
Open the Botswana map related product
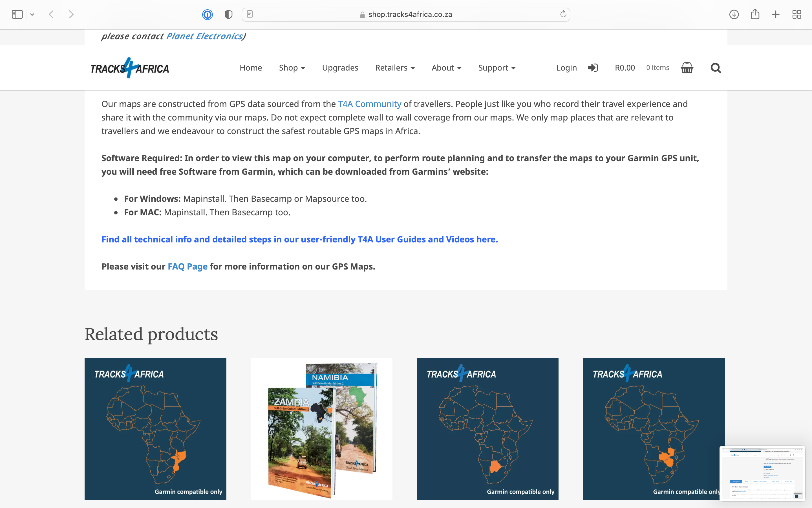coord(487,429)
